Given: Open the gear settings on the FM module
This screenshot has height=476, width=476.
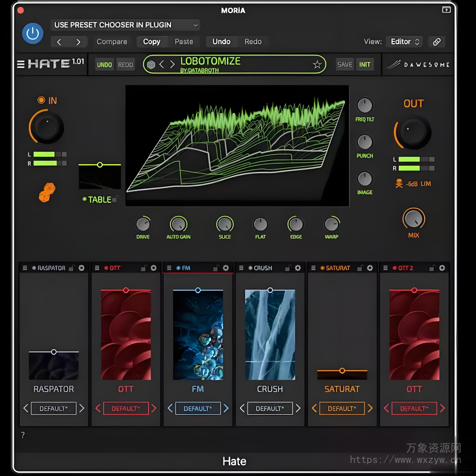Looking at the screenshot, I should (x=225, y=268).
